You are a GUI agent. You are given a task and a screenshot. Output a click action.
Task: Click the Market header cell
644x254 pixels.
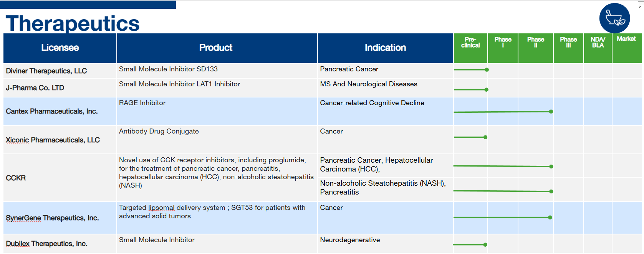point(627,48)
